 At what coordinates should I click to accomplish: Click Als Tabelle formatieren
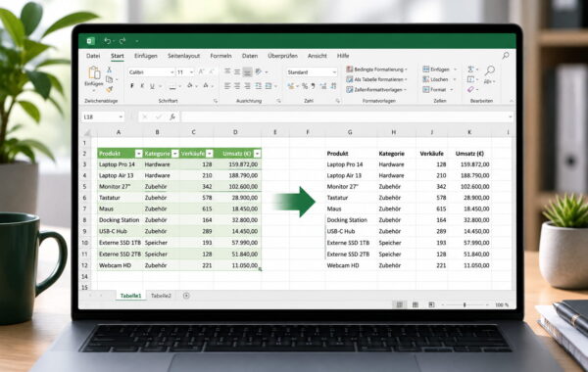376,79
